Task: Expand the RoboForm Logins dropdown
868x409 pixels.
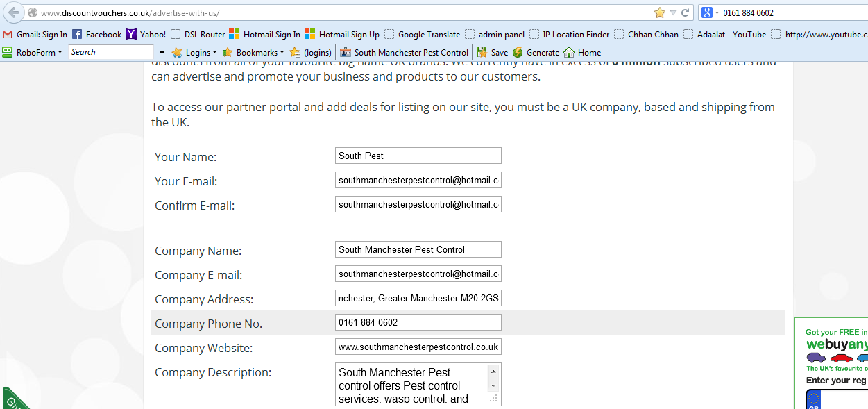Action: (194, 52)
